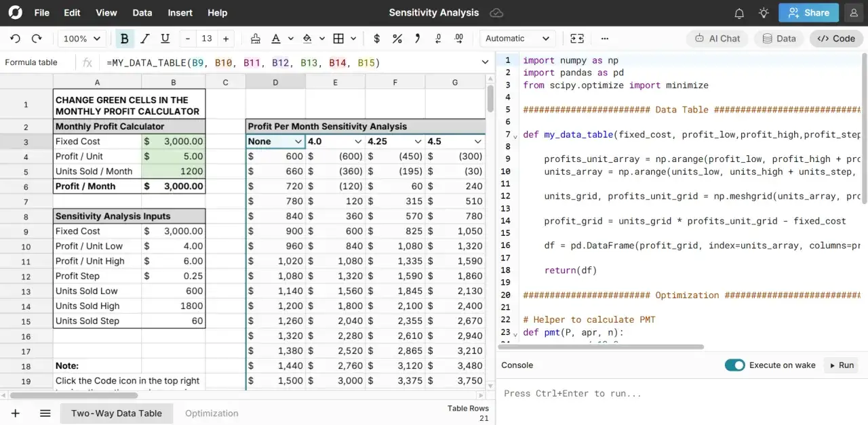
Task: Apply underline formatting
Action: click(165, 39)
